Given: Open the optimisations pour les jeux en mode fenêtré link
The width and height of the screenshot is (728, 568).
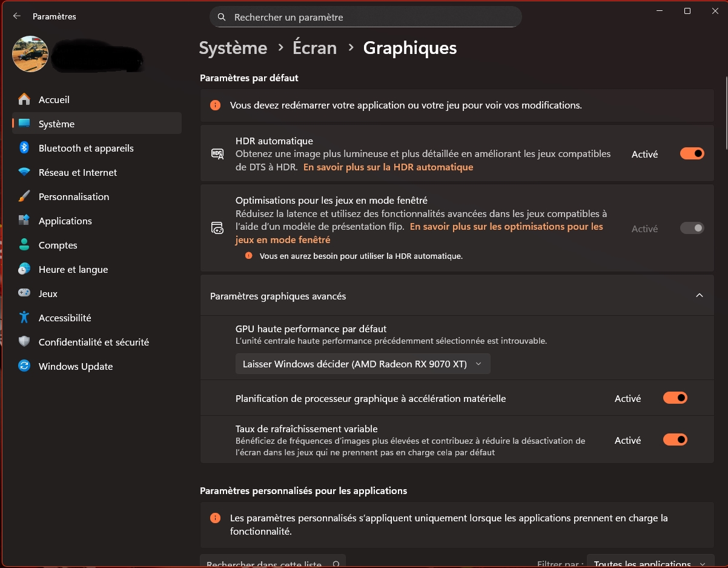Looking at the screenshot, I should pyautogui.click(x=419, y=233).
